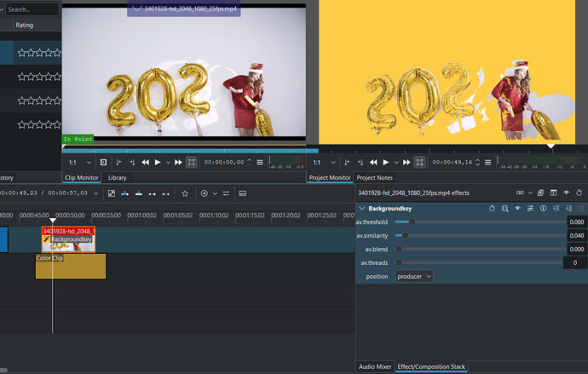Rewind playback in the Project Monitor
Viewport: 588px width, 374px height.
point(373,162)
